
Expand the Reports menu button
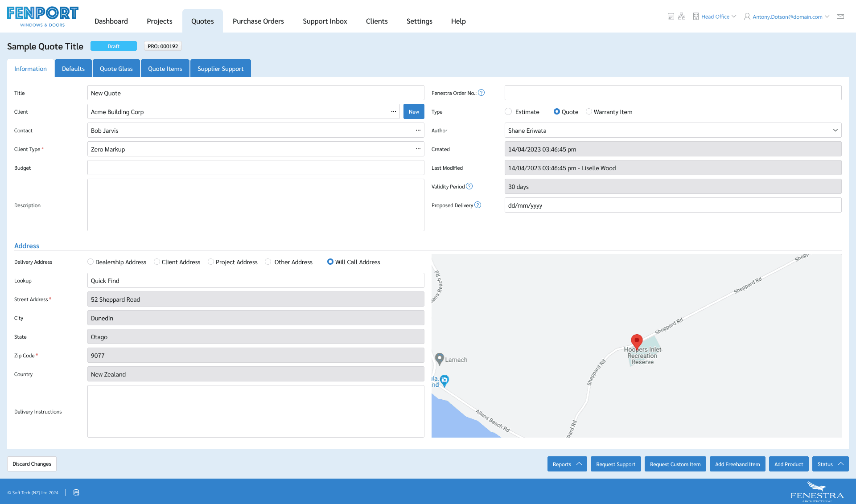pyautogui.click(x=567, y=464)
